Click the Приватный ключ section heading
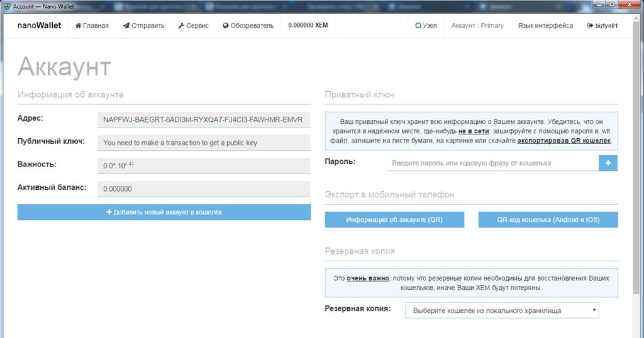Viewport: 644px width, 338px height. pyautogui.click(x=359, y=95)
